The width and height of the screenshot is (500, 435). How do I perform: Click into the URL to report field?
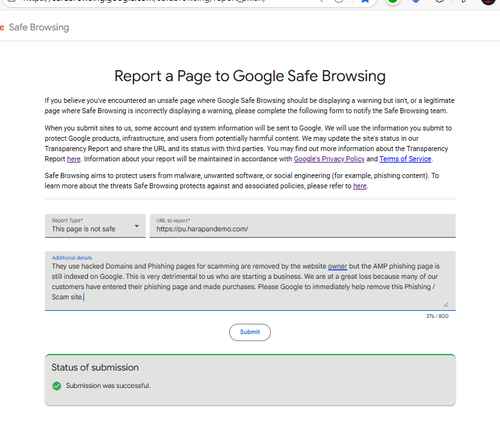click(303, 226)
